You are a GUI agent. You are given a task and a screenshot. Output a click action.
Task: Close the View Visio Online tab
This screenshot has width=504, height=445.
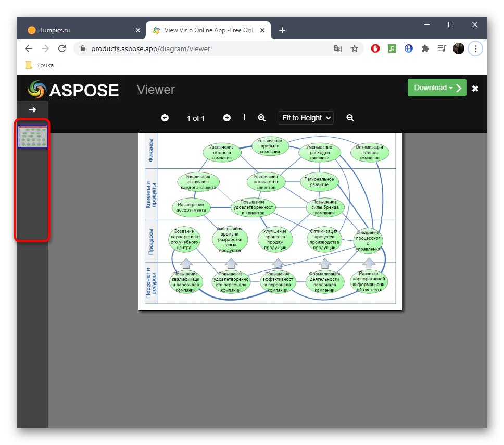[x=262, y=30]
